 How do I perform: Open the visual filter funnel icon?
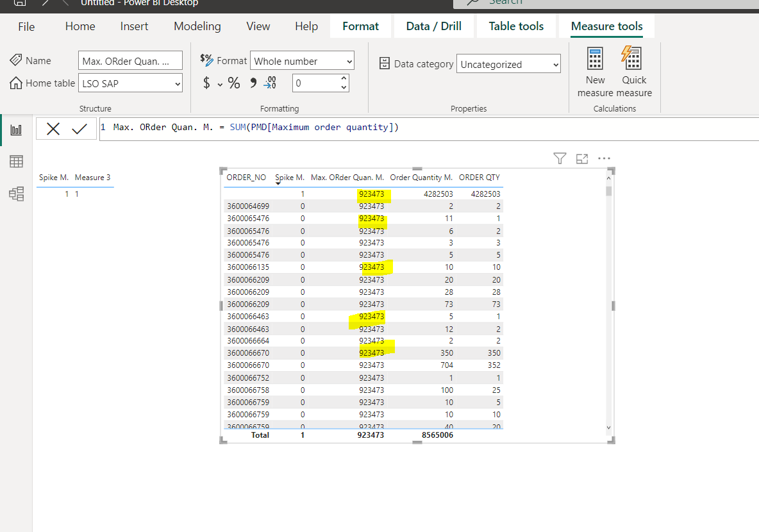(560, 158)
